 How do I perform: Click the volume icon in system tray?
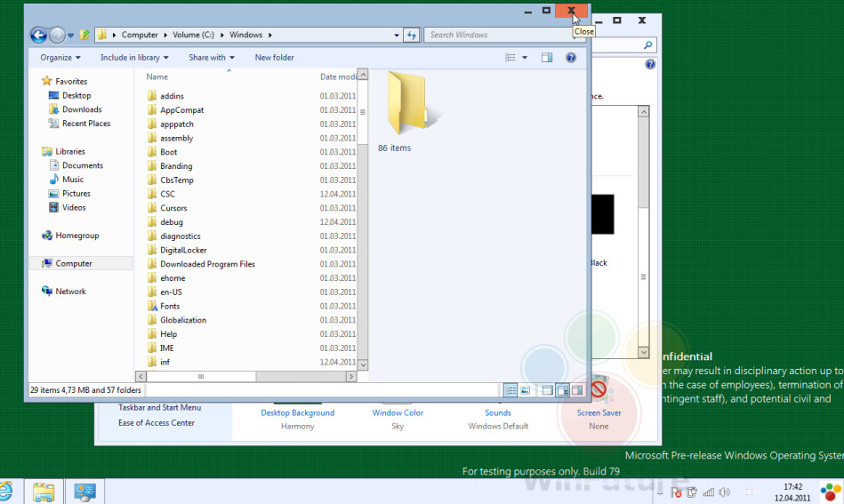[x=725, y=492]
